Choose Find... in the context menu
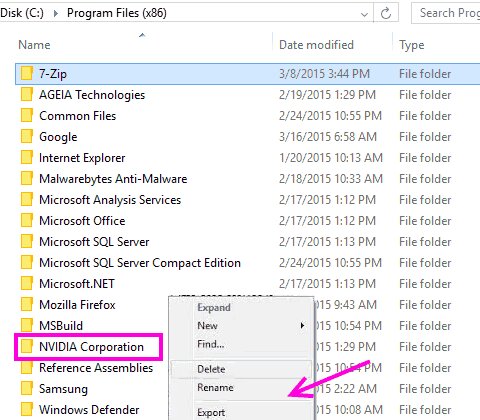This screenshot has width=480, height=420. (x=211, y=344)
